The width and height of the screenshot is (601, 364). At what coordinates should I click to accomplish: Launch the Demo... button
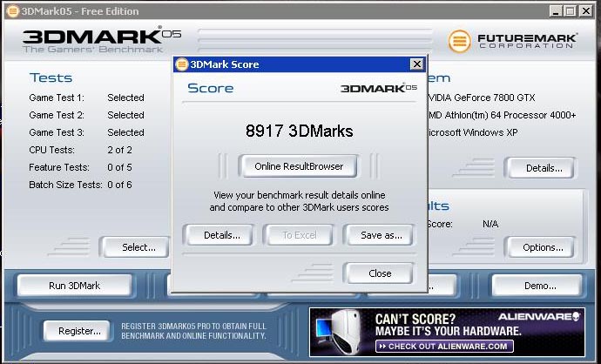click(x=537, y=286)
